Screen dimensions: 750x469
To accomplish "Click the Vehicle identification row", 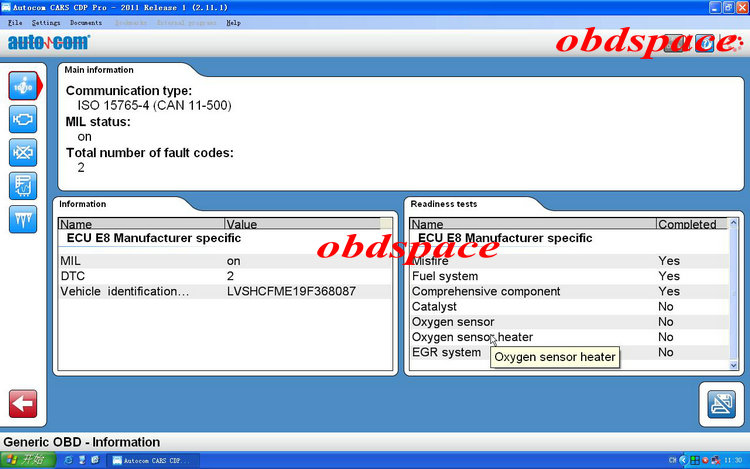I will [x=225, y=291].
